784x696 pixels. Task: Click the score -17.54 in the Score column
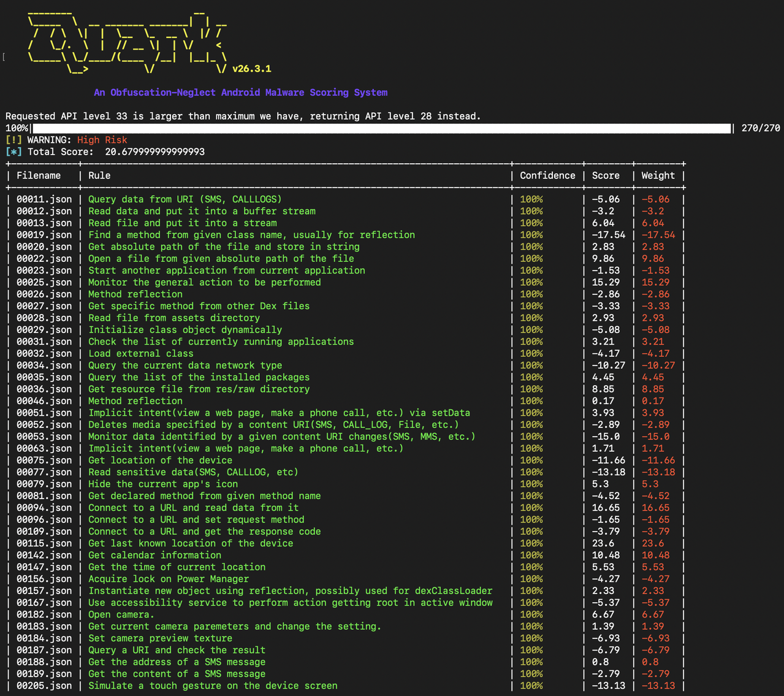(x=609, y=235)
